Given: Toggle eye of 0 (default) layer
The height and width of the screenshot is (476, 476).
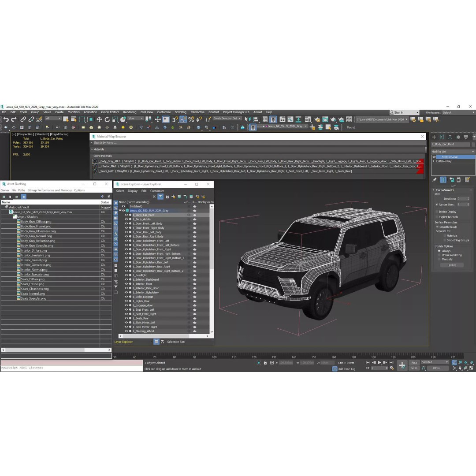Looking at the screenshot, I should click(123, 206).
